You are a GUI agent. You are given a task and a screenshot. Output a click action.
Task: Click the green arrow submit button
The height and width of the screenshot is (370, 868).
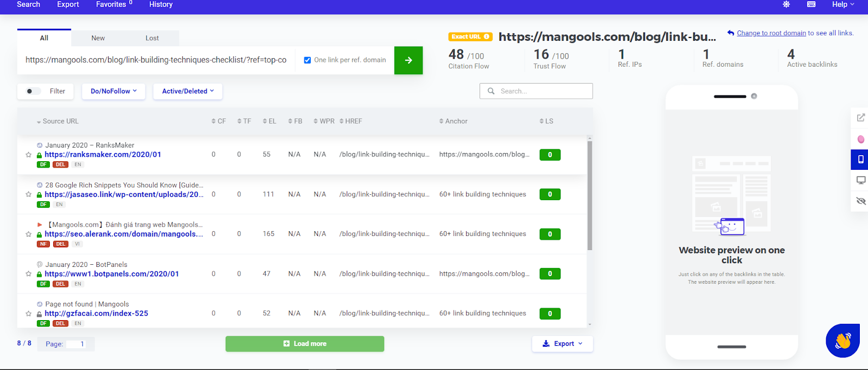point(409,60)
